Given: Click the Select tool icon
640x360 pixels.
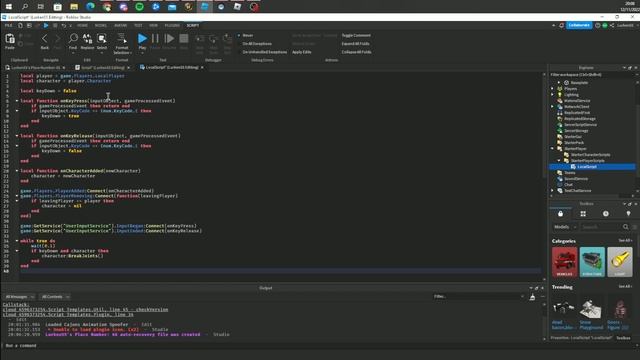Looking at the screenshot, I should [x=102, y=38].
